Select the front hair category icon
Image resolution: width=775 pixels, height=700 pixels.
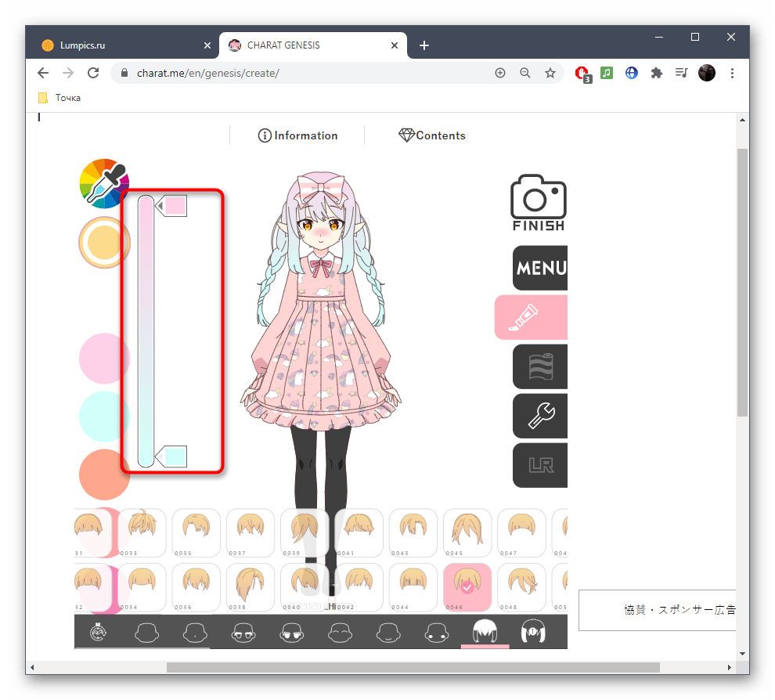pos(485,631)
